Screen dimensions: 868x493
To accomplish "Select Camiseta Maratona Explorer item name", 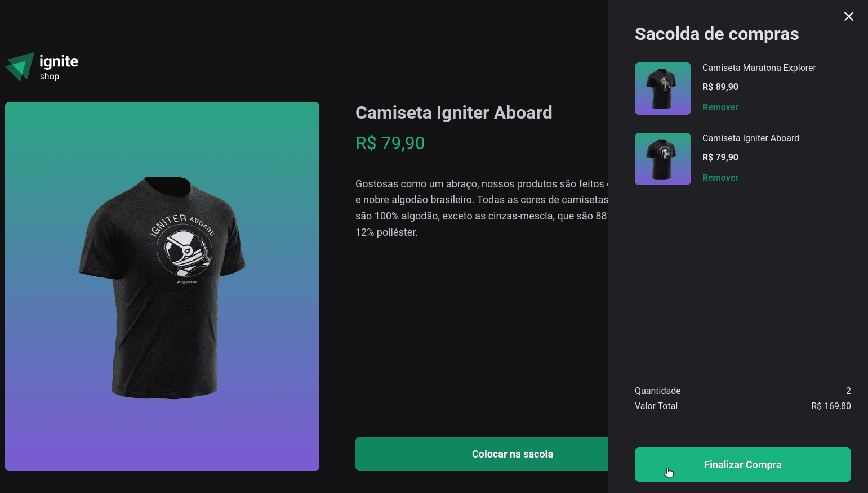I will 759,68.
